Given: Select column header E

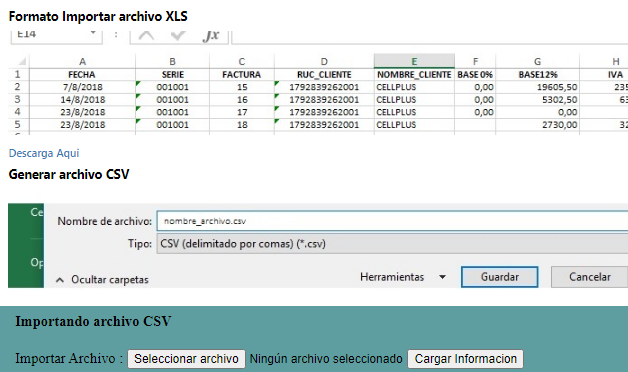Looking at the screenshot, I should point(414,61).
